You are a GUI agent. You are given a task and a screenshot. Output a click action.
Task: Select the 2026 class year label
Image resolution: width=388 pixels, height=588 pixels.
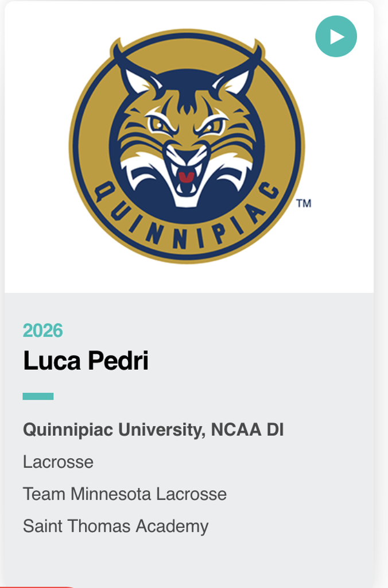[43, 331]
